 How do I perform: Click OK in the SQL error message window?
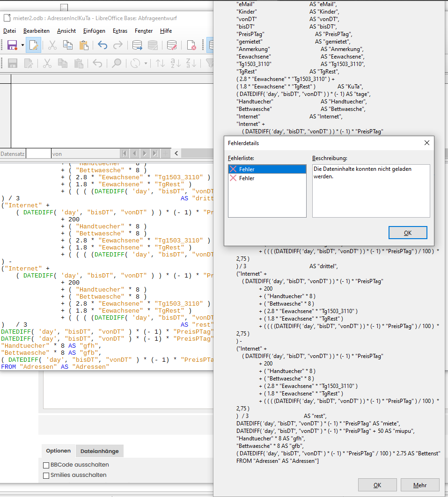pos(377,485)
